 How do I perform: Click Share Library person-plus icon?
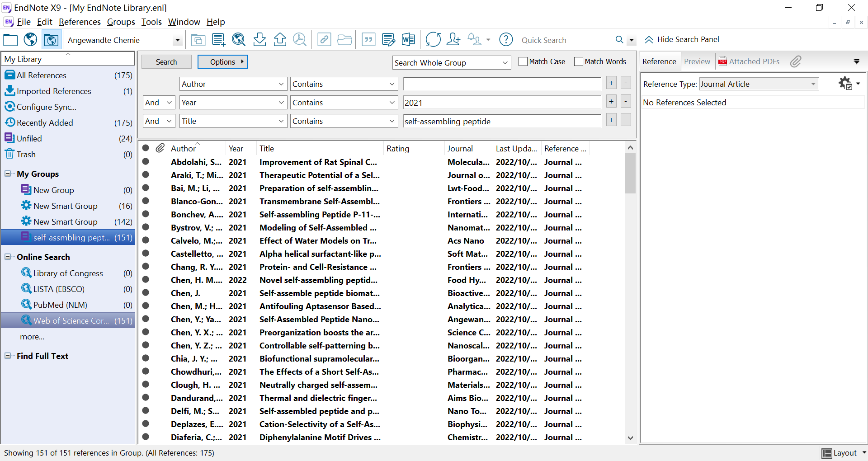(453, 40)
